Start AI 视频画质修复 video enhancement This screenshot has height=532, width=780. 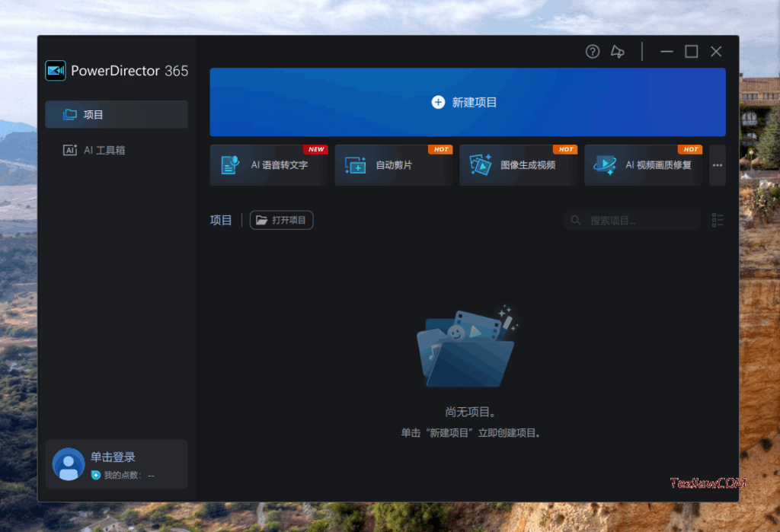pos(642,165)
